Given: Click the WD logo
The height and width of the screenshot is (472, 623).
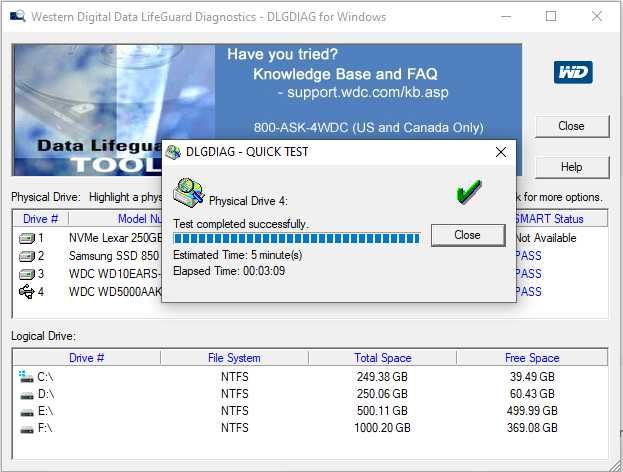Looking at the screenshot, I should click(x=573, y=72).
